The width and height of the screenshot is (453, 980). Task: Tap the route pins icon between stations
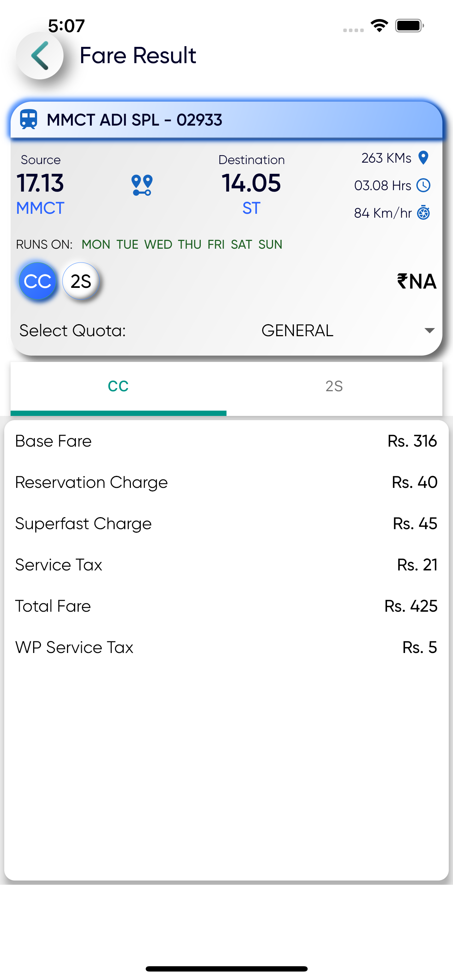(x=142, y=185)
